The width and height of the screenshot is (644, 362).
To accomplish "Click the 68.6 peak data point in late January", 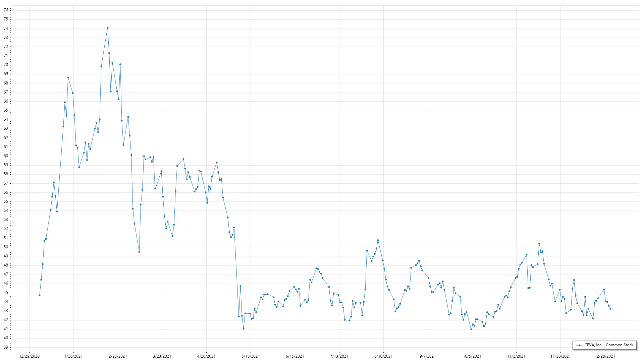I will pos(68,78).
